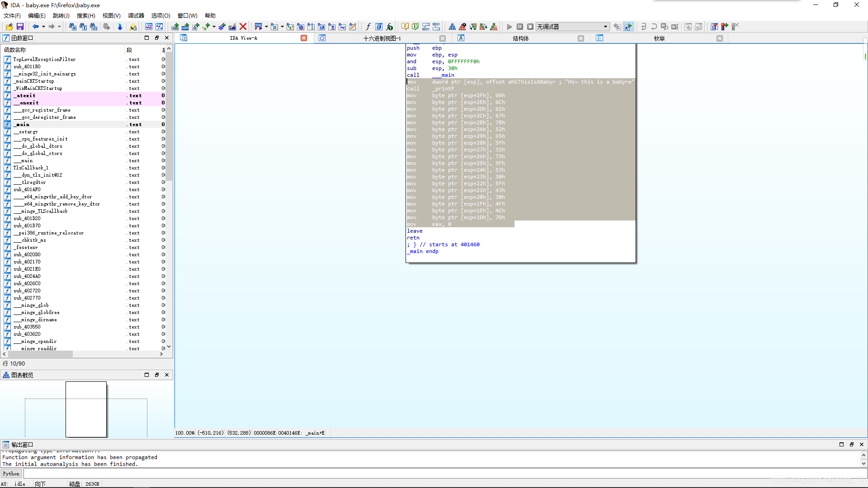Click the add breakpoint icon

[725, 27]
